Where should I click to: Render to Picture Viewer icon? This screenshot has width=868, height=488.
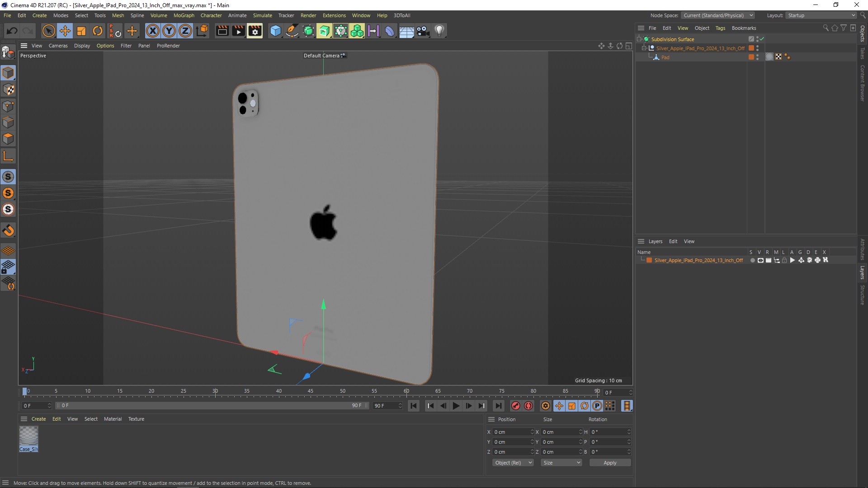coord(238,31)
